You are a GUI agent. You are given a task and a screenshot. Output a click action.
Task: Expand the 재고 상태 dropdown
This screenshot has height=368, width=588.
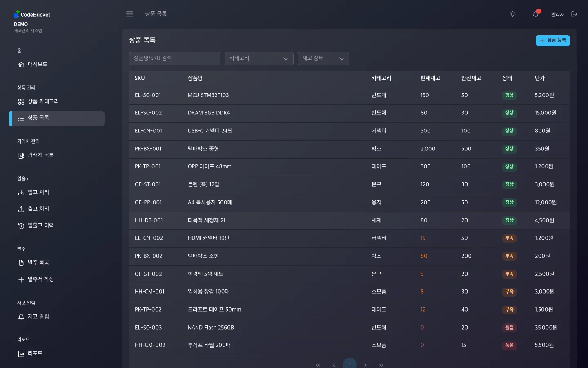click(323, 58)
